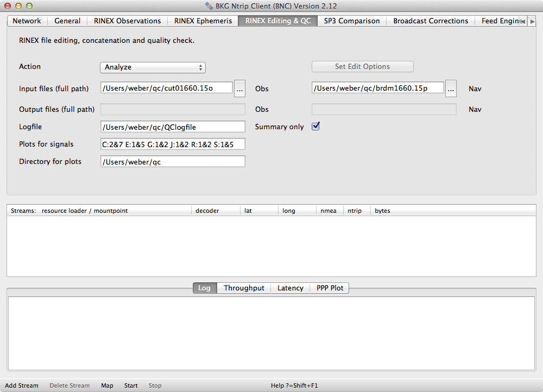
Task: Edit the Plots for signals field
Action: [172, 144]
